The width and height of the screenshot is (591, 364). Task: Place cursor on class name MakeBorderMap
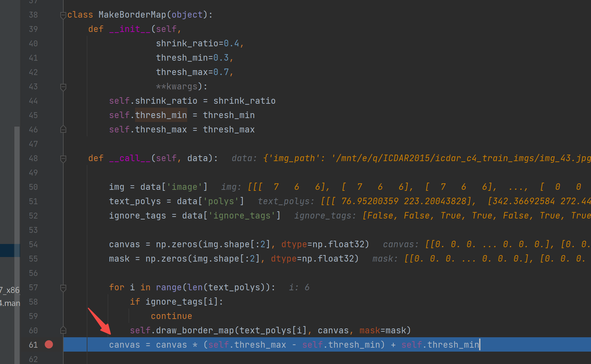click(132, 15)
